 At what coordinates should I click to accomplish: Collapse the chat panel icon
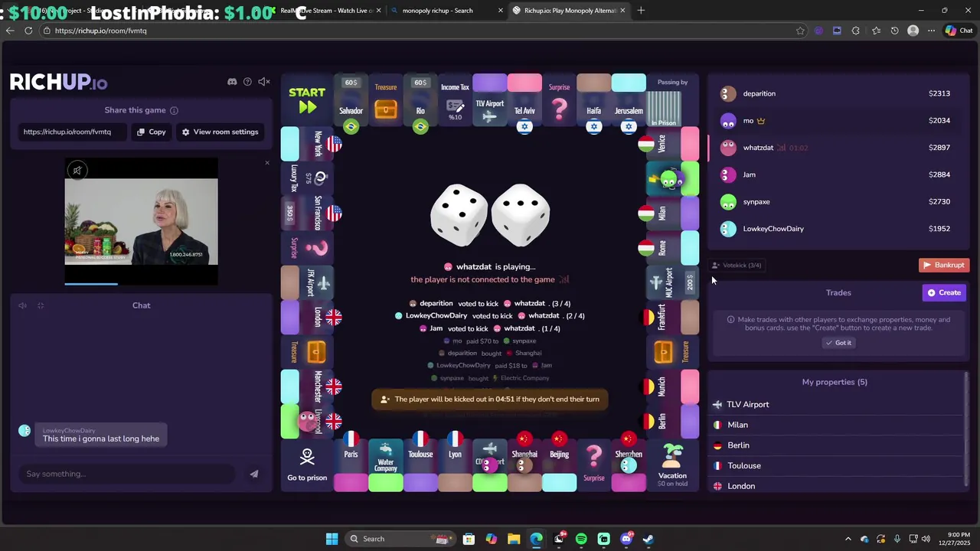click(41, 305)
